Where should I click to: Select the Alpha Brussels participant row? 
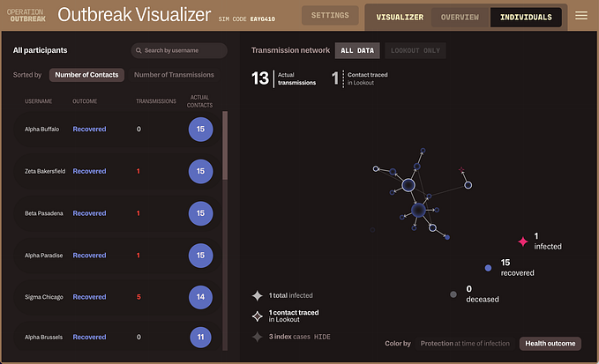tap(117, 337)
